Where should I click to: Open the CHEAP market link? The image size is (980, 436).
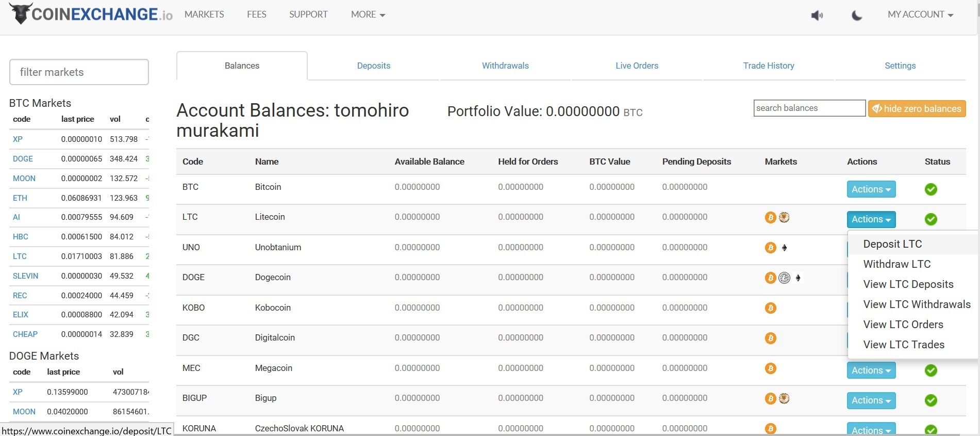click(x=25, y=334)
